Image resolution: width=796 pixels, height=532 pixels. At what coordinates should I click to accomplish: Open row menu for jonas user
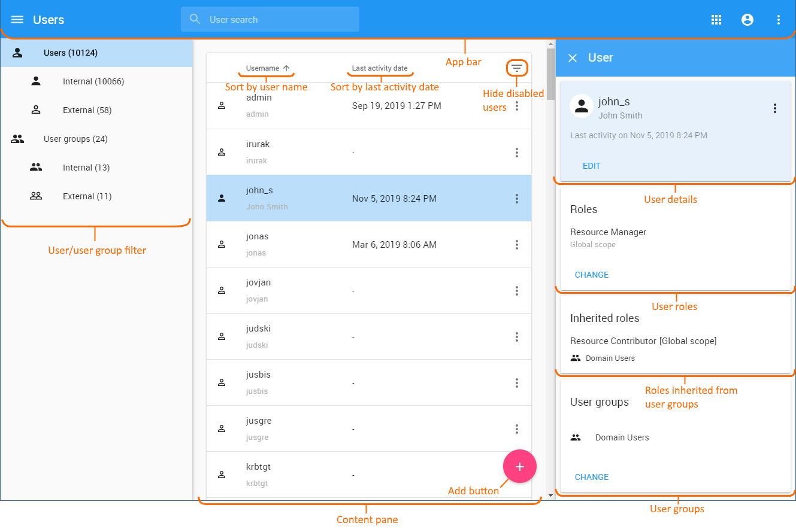(517, 245)
